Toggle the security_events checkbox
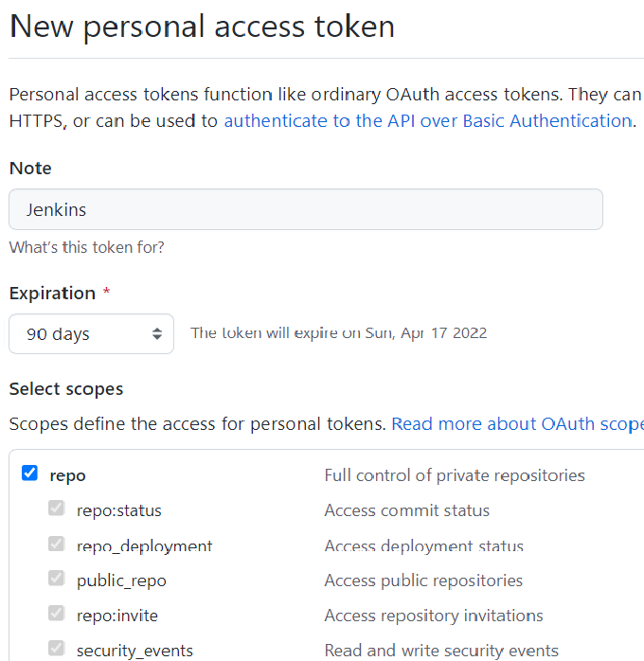The image size is (644, 661). (56, 648)
